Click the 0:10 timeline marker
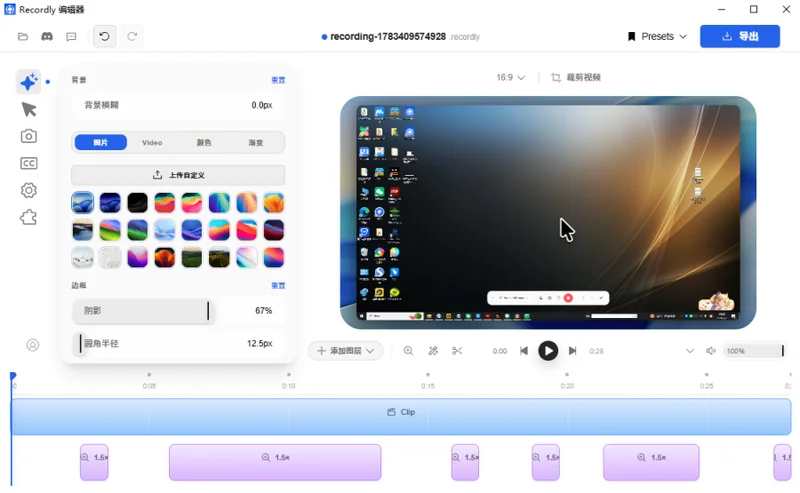Viewport: 800px width, 493px height. 288,386
